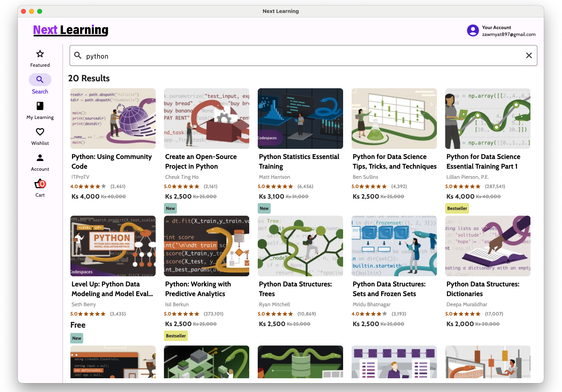Open Python: Using Community Code thumbnail

(113, 119)
